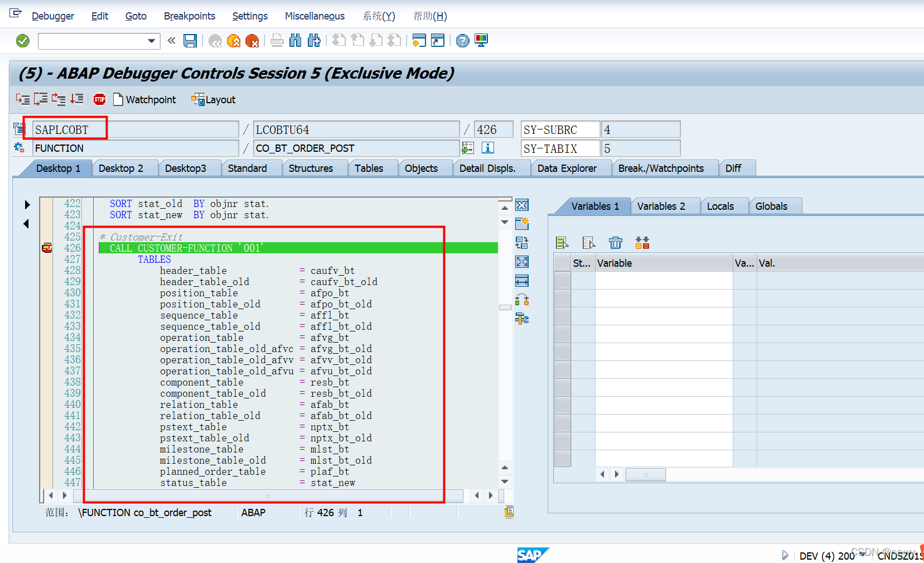The width and height of the screenshot is (924, 563).
Task: Click the Tool Services wrench icon
Action: click(x=522, y=319)
